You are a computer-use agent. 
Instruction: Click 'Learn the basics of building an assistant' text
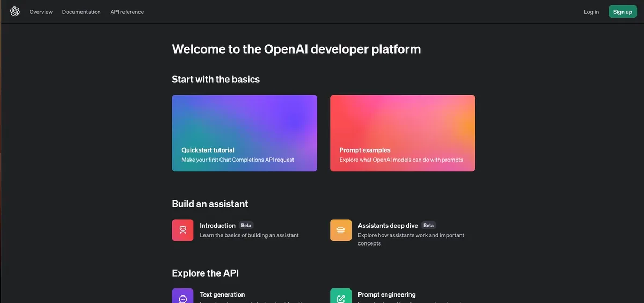(x=249, y=235)
